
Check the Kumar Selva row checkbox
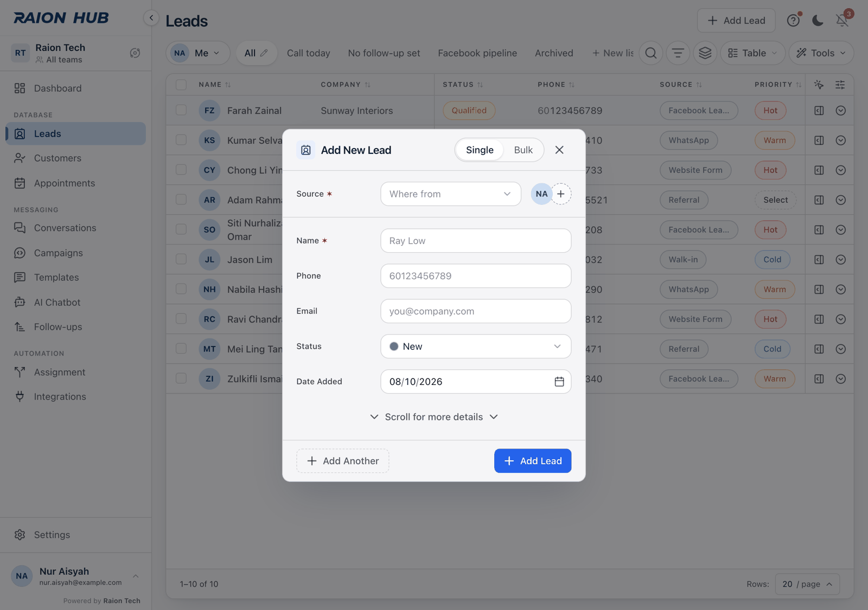[x=181, y=140]
